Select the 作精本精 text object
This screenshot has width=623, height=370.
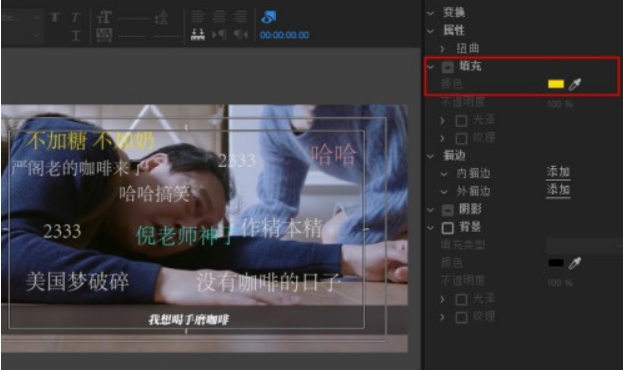tap(281, 229)
